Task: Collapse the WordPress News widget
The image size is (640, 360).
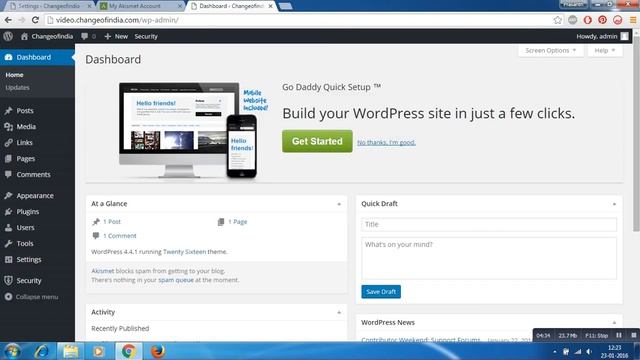Action: coord(614,323)
